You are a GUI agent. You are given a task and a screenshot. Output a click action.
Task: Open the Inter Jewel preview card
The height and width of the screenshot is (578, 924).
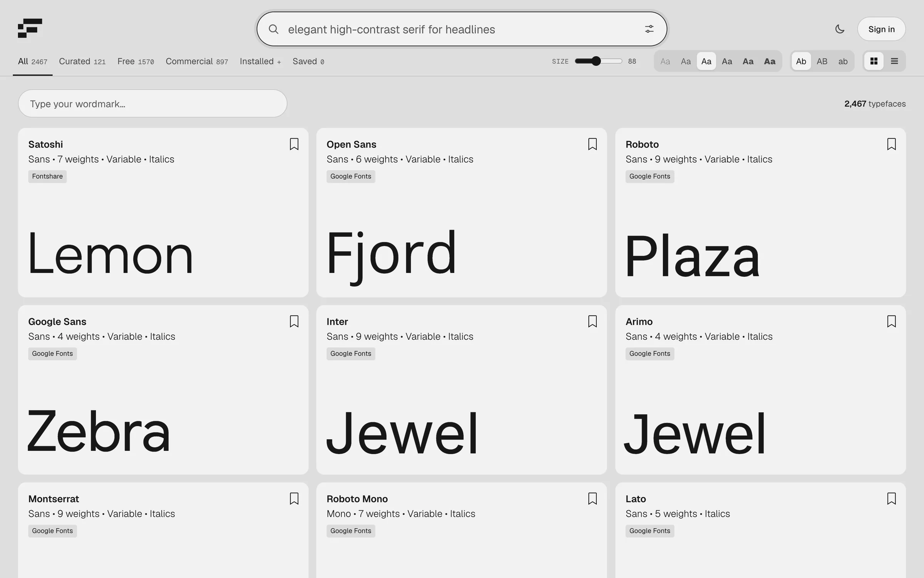[x=402, y=433]
